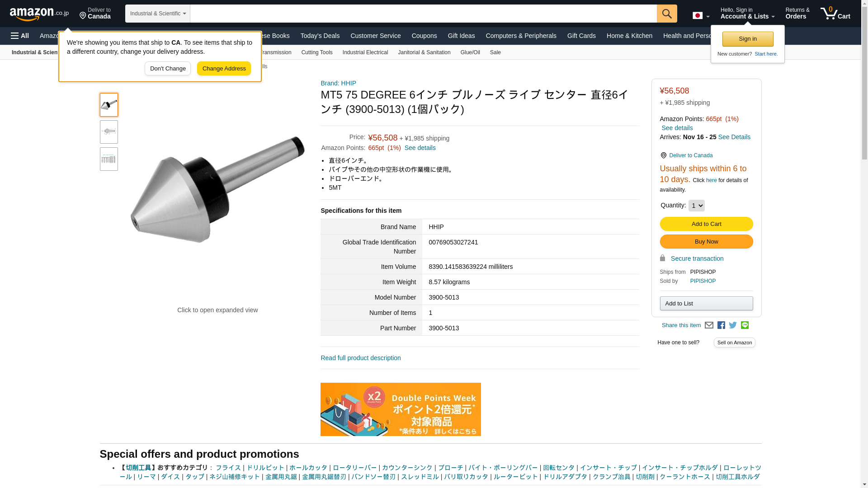Viewport: 868px width, 488px height.
Task: Go to Amazon.co.jp home logo
Action: [x=39, y=14]
